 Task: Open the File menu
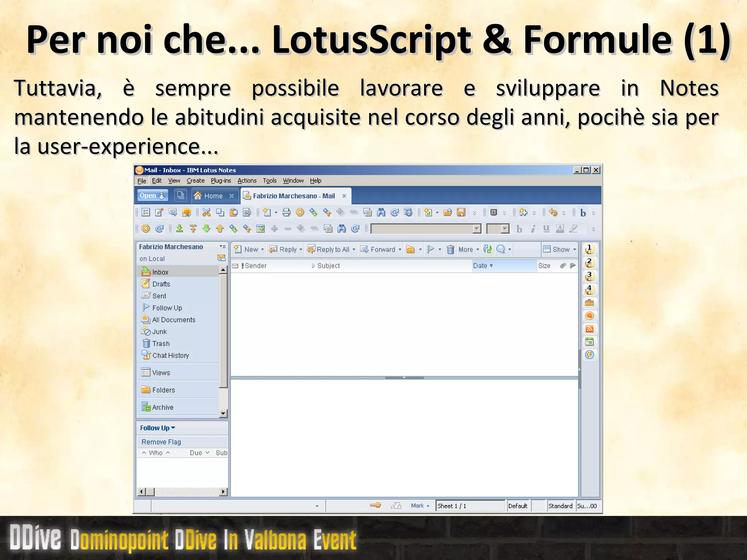point(142,180)
